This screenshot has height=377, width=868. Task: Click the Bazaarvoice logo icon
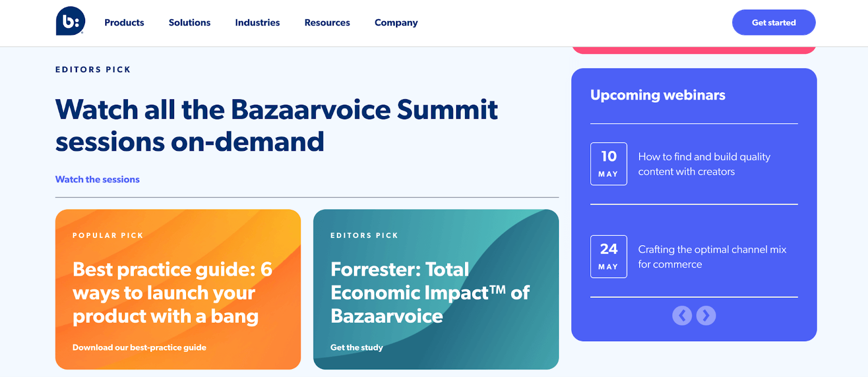coord(71,22)
